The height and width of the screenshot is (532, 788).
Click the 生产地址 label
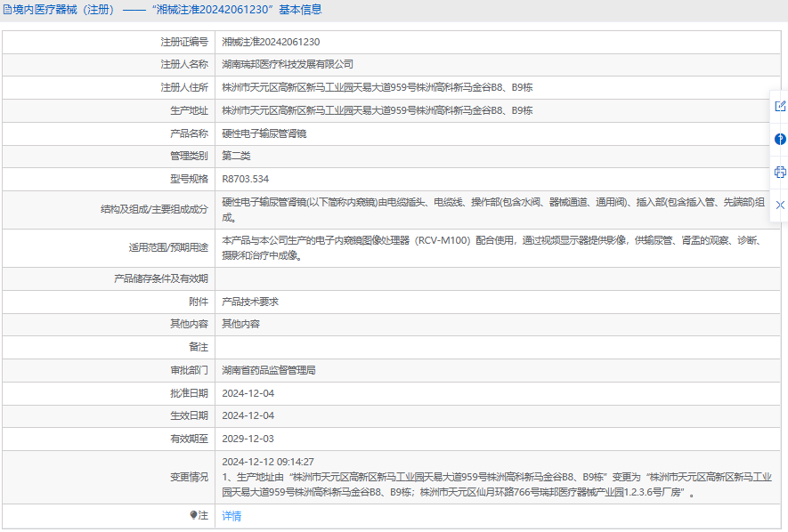pos(189,110)
